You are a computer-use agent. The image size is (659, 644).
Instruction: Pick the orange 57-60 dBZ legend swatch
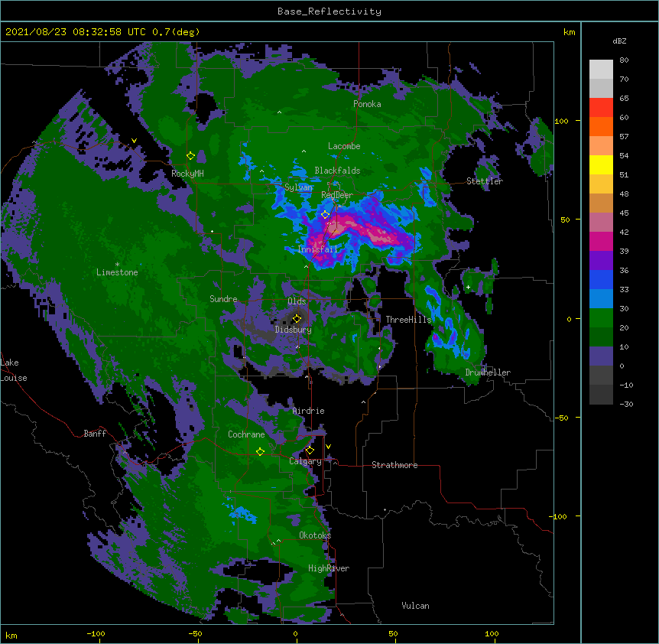601,126
